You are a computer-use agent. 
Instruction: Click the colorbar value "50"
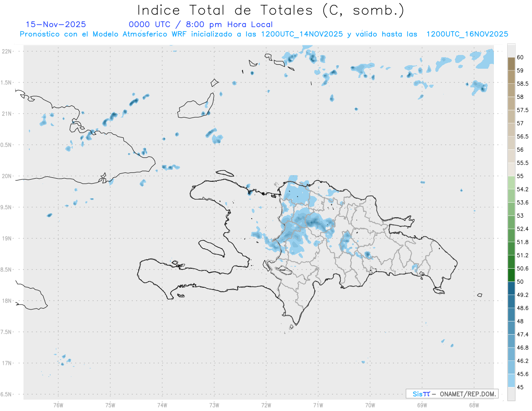click(520, 282)
